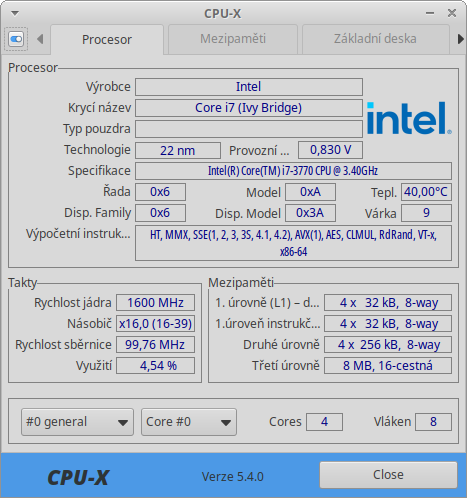Click the Využití value 4,54 %
467x498 pixels.
pos(155,366)
